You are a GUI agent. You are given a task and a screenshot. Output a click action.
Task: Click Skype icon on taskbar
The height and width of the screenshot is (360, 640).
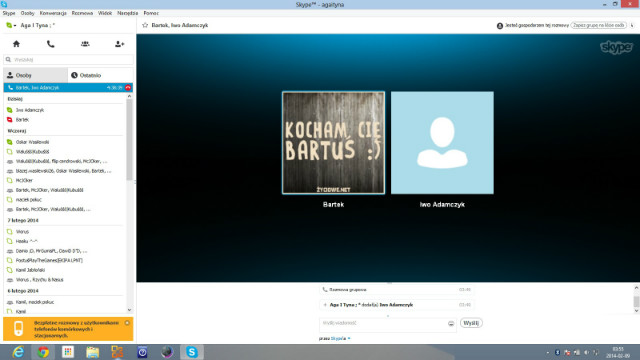(x=192, y=352)
